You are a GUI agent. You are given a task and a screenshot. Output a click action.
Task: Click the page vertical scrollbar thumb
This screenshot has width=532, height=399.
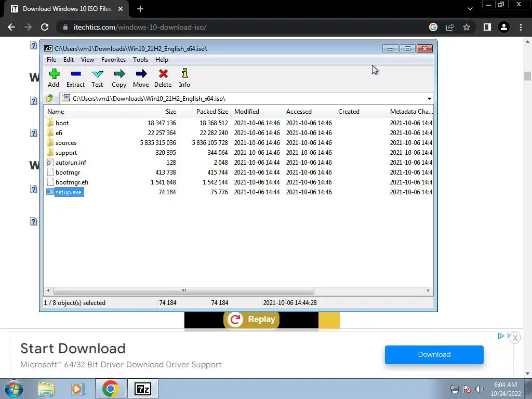point(527,76)
